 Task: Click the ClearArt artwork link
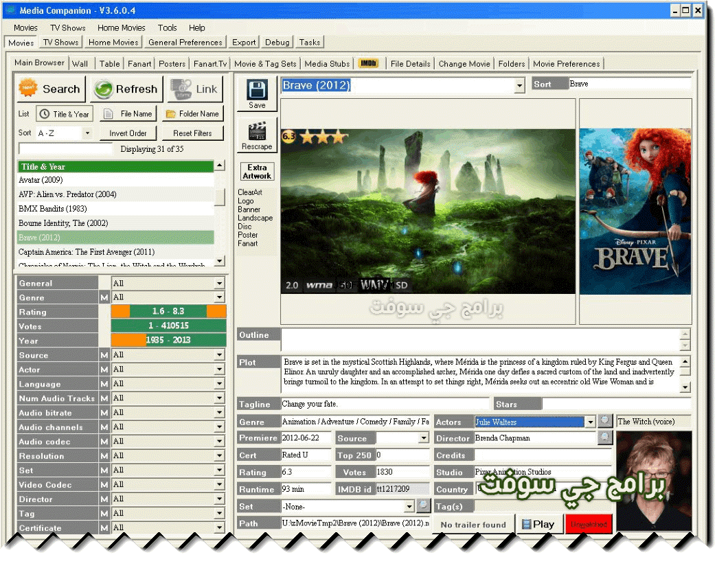point(250,192)
